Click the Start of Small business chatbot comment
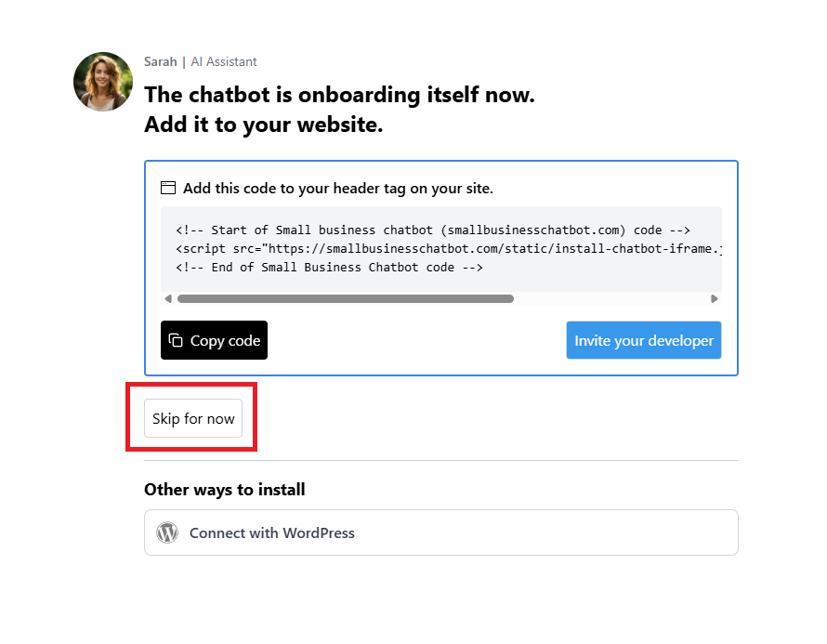 (x=433, y=230)
